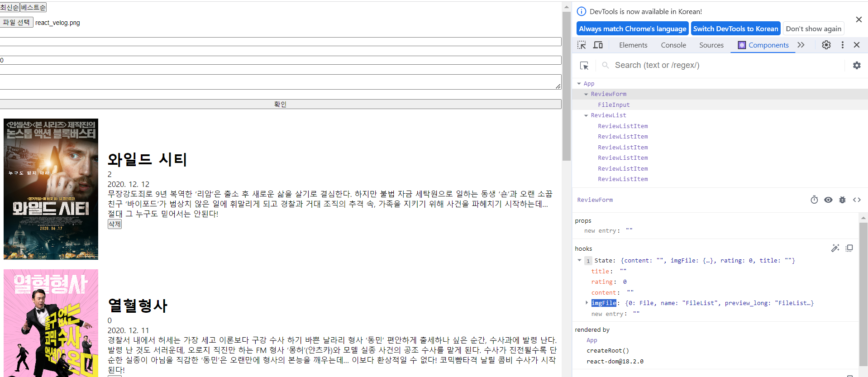
Task: Click the stopwatch suspend icon for ReviewForm
Action: pos(814,200)
